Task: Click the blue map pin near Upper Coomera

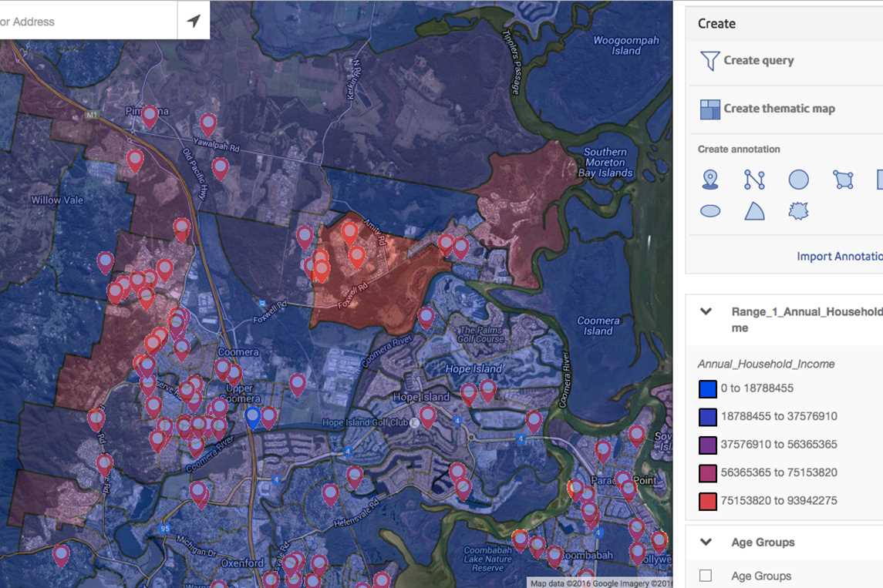Action: pos(252,417)
